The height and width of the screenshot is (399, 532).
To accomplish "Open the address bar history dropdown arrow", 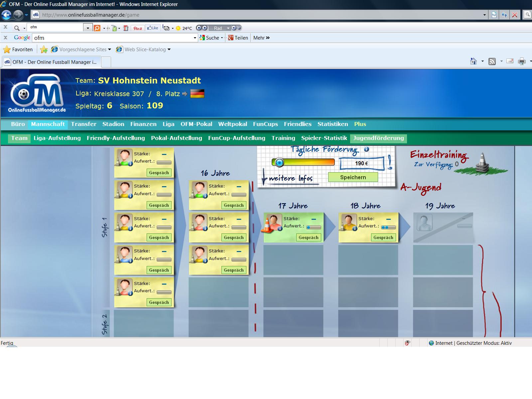I will [484, 15].
